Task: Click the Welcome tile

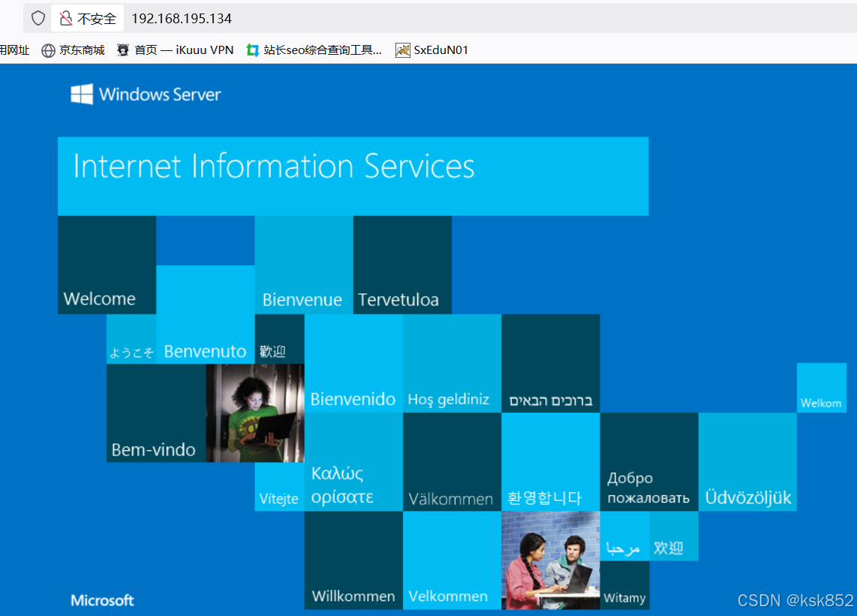Action: 107,265
